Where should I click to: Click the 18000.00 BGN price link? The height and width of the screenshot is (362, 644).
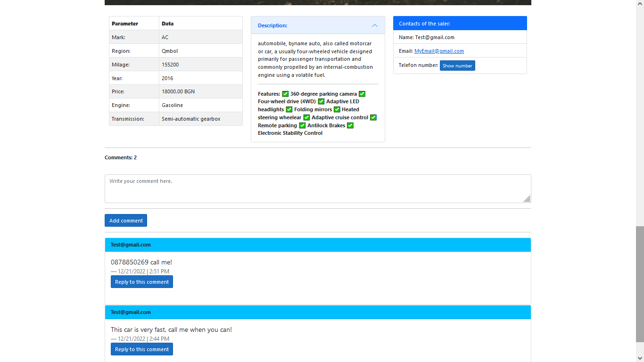click(178, 91)
